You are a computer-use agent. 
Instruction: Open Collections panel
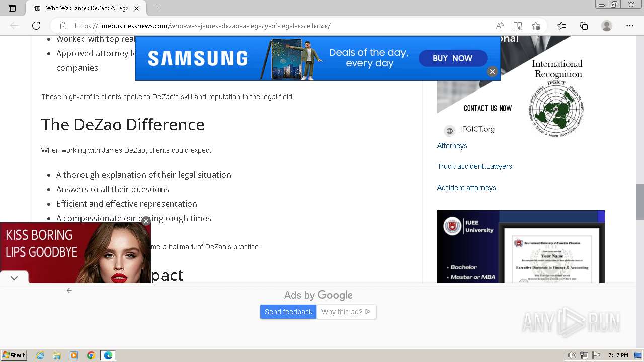click(584, 26)
